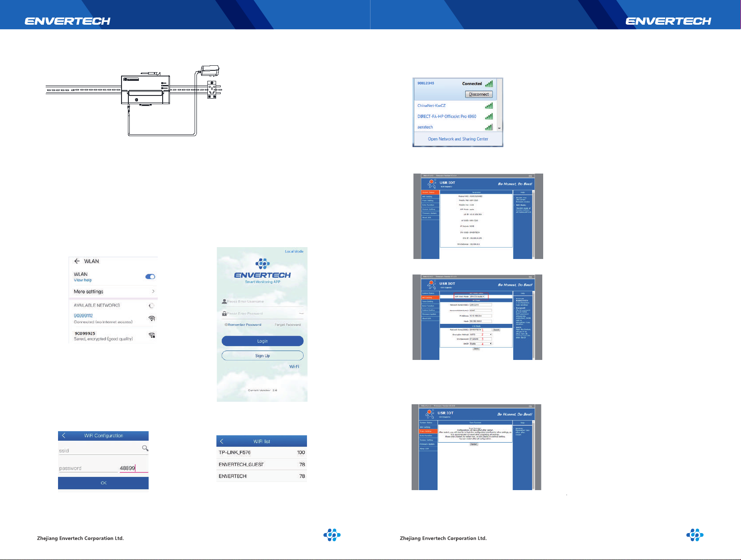
Task: Tap the blue Login button
Action: click(x=263, y=341)
